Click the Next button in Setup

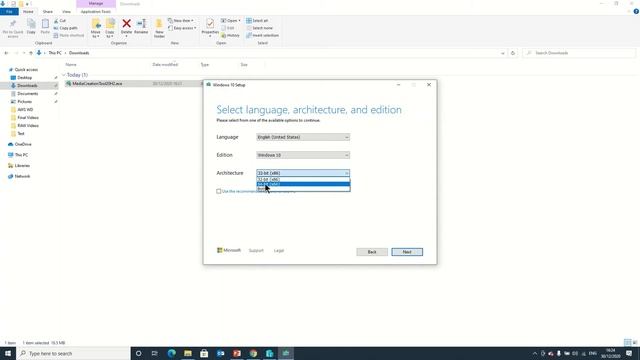(x=407, y=252)
